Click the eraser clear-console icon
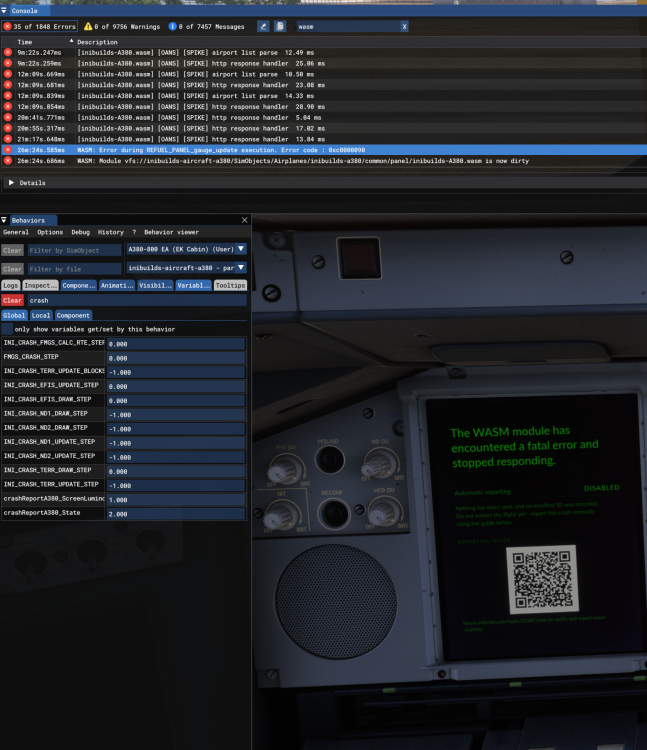 coord(263,26)
